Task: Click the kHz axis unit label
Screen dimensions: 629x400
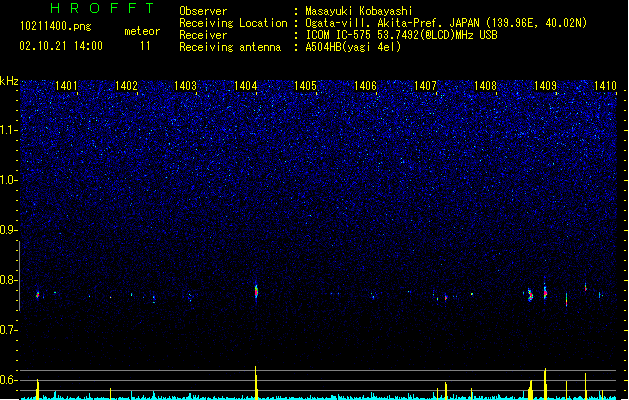Action: click(x=9, y=81)
